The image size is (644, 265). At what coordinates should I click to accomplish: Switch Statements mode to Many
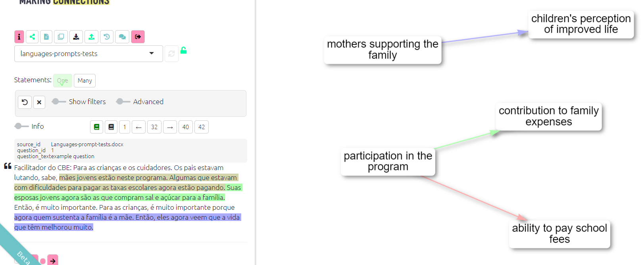tap(85, 81)
